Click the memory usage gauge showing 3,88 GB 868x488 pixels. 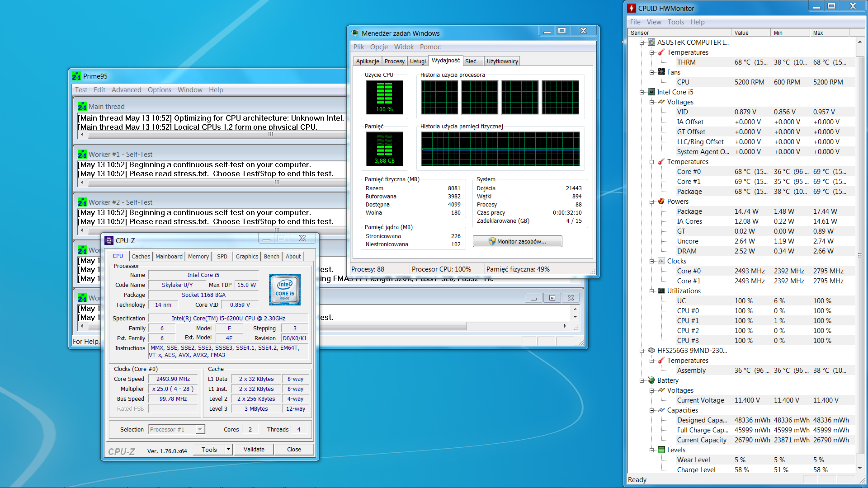point(384,149)
